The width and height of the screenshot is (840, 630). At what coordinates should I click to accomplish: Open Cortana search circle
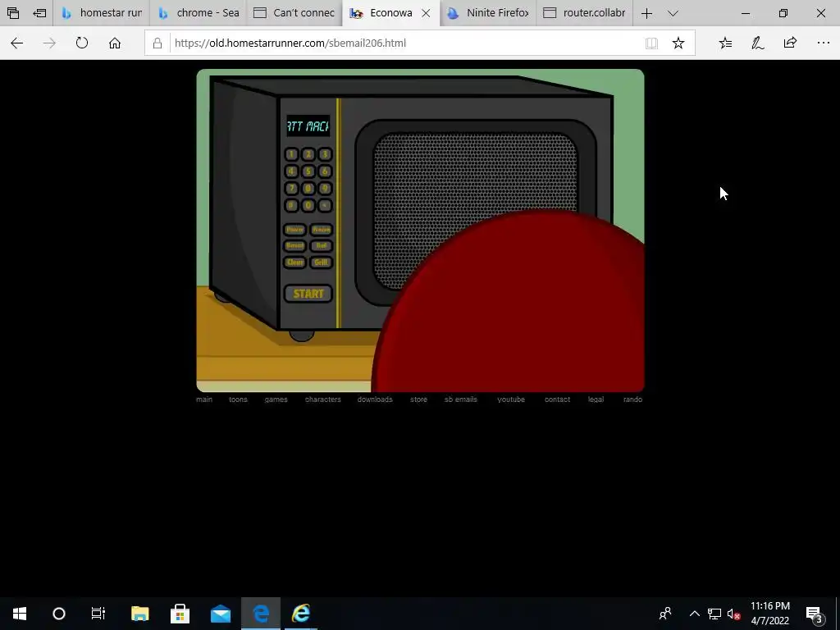59,614
